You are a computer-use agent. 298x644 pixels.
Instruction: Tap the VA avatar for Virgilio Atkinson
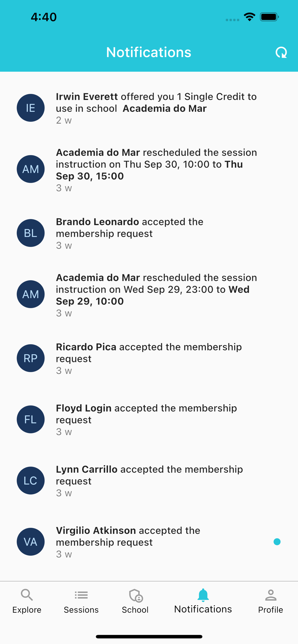(x=31, y=542)
